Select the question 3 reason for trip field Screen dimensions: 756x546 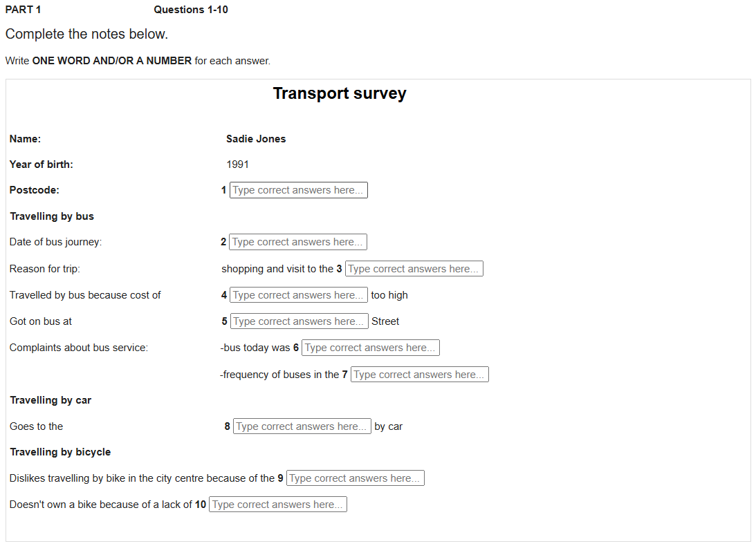coord(414,269)
